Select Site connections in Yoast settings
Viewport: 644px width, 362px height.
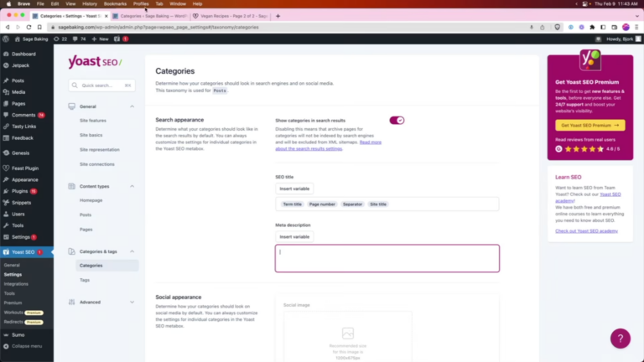tap(97, 164)
